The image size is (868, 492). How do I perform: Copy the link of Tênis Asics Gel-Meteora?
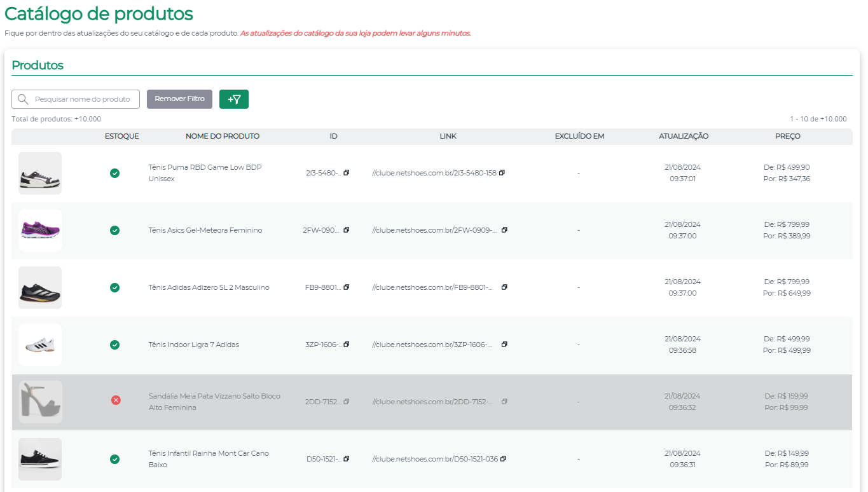tap(504, 230)
